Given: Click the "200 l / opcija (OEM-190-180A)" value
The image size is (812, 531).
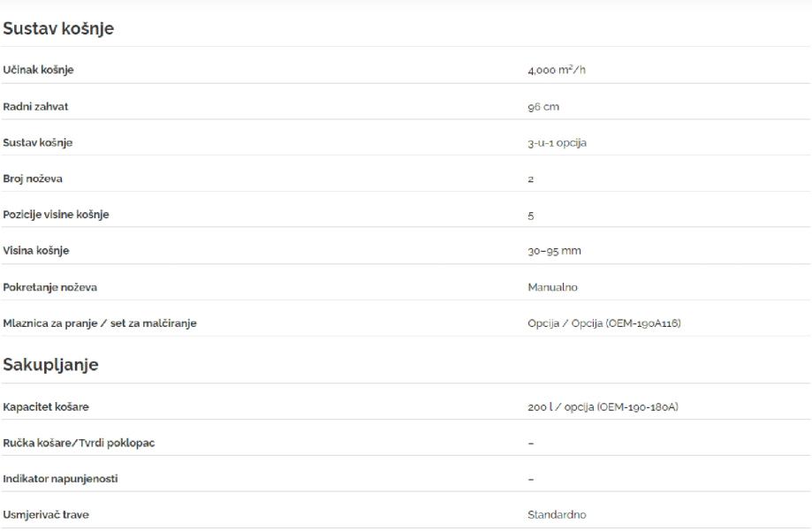Looking at the screenshot, I should [603, 406].
